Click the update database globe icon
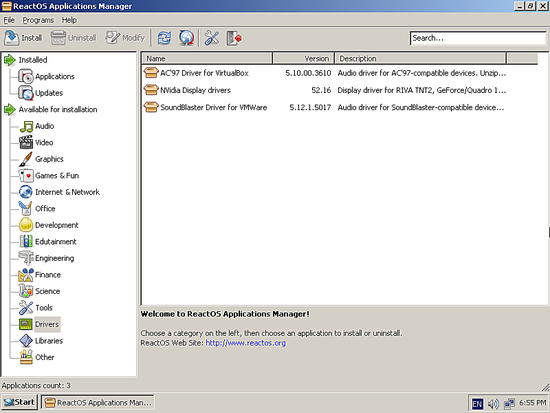 (x=186, y=38)
